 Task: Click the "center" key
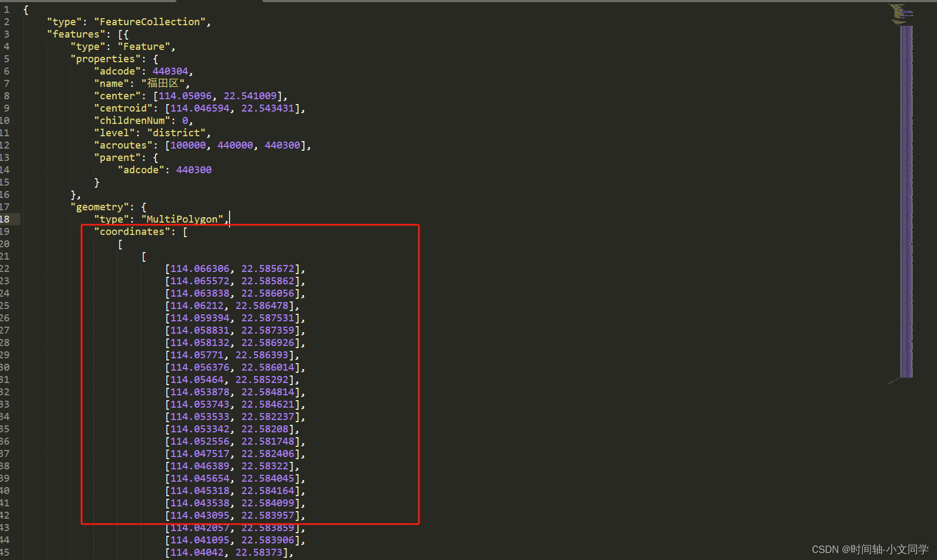click(x=117, y=96)
